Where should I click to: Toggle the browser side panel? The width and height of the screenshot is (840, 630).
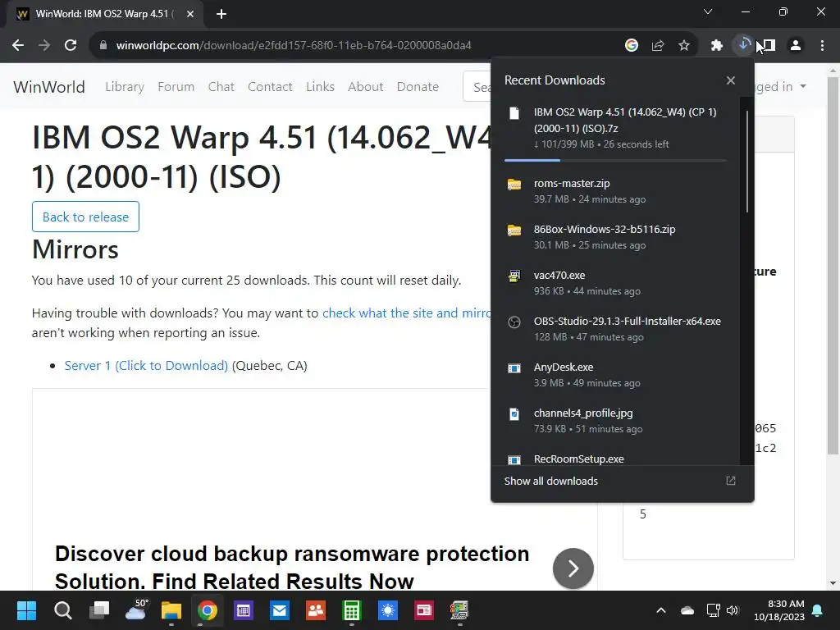pyautogui.click(x=769, y=46)
